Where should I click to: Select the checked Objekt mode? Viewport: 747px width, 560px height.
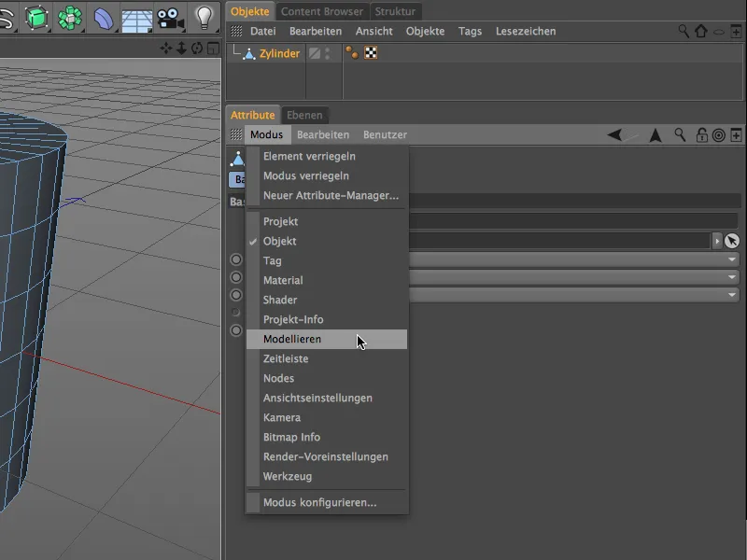[327, 241]
